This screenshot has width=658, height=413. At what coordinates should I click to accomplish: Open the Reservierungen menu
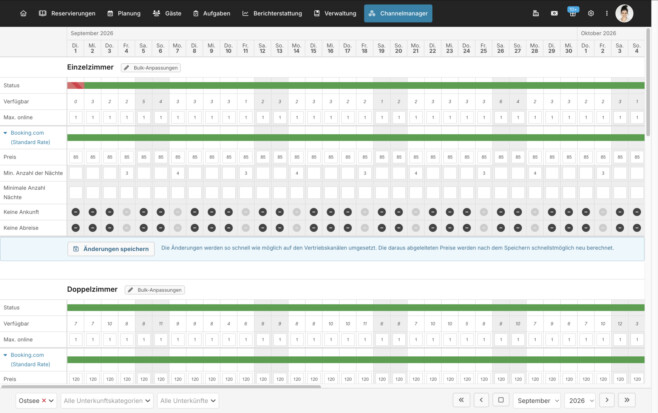coord(67,13)
